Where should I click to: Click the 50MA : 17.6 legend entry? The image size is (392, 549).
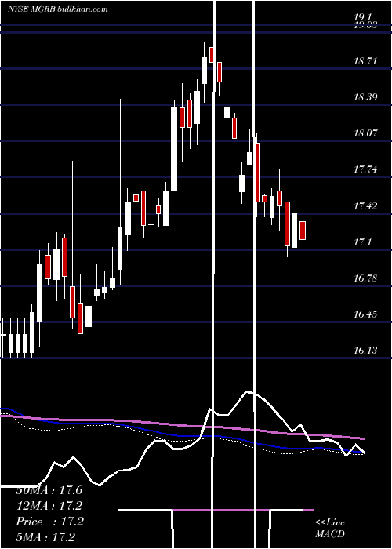[49, 490]
